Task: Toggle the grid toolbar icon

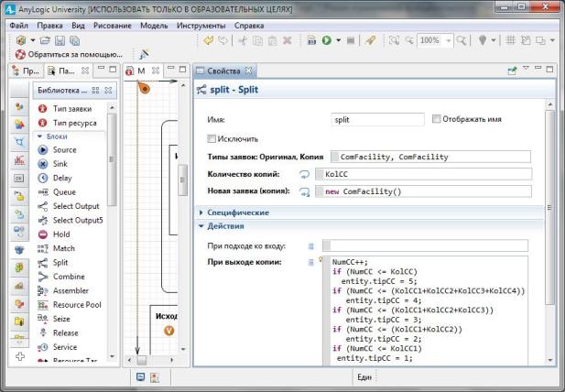Action: tap(511, 40)
